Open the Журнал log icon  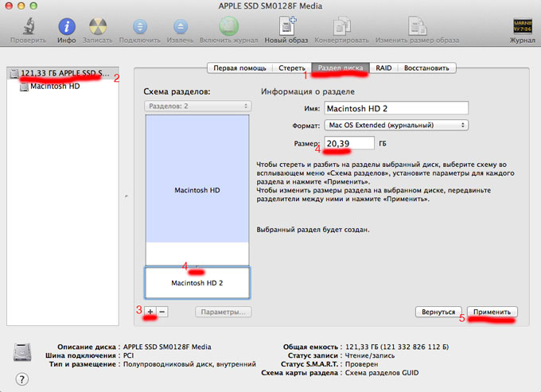tap(523, 26)
